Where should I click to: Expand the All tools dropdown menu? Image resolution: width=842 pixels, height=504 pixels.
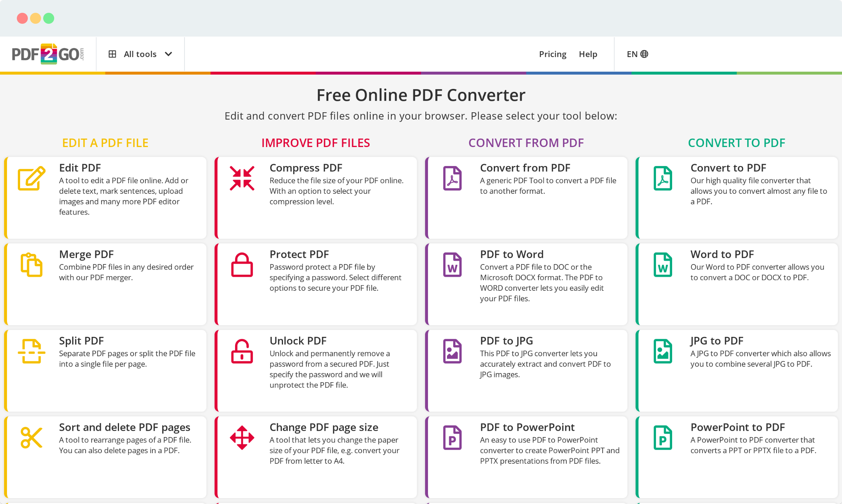(140, 54)
